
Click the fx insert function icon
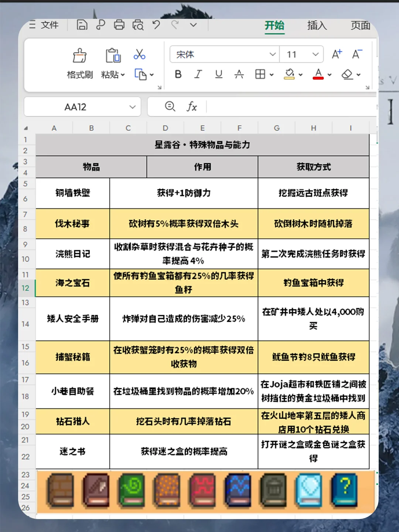[x=191, y=107]
